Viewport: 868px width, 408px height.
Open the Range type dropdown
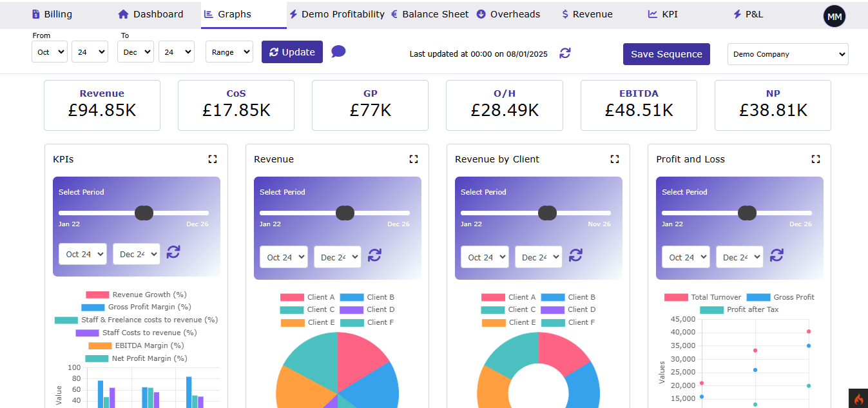(x=229, y=52)
